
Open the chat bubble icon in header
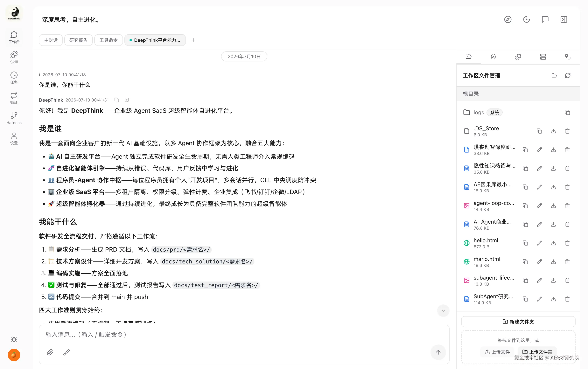[x=545, y=19]
